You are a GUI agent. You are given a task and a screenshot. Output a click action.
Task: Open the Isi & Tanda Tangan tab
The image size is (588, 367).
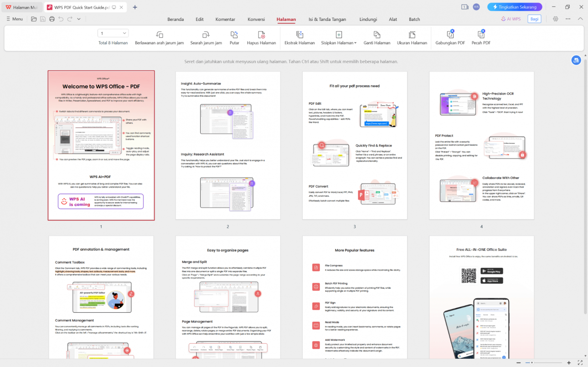[x=327, y=19]
